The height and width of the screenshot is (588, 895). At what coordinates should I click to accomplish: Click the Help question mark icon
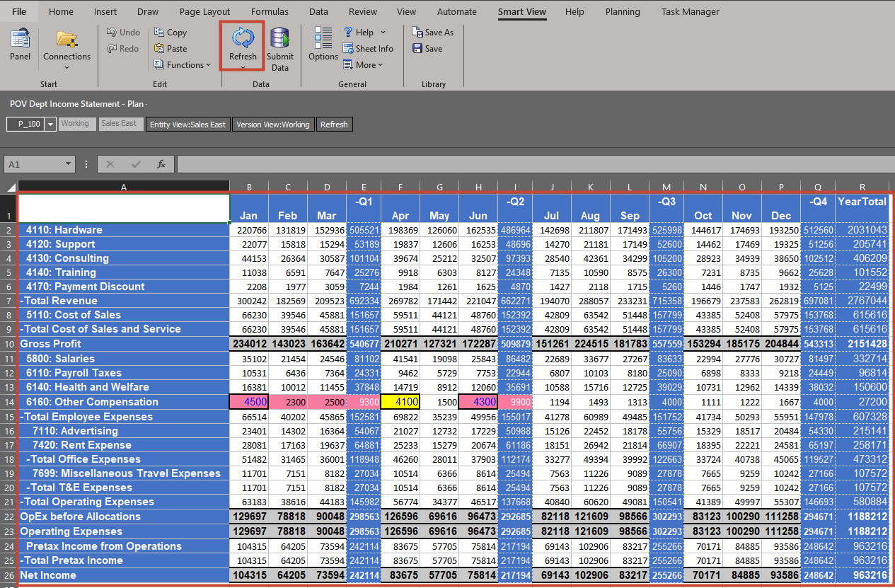pos(348,33)
